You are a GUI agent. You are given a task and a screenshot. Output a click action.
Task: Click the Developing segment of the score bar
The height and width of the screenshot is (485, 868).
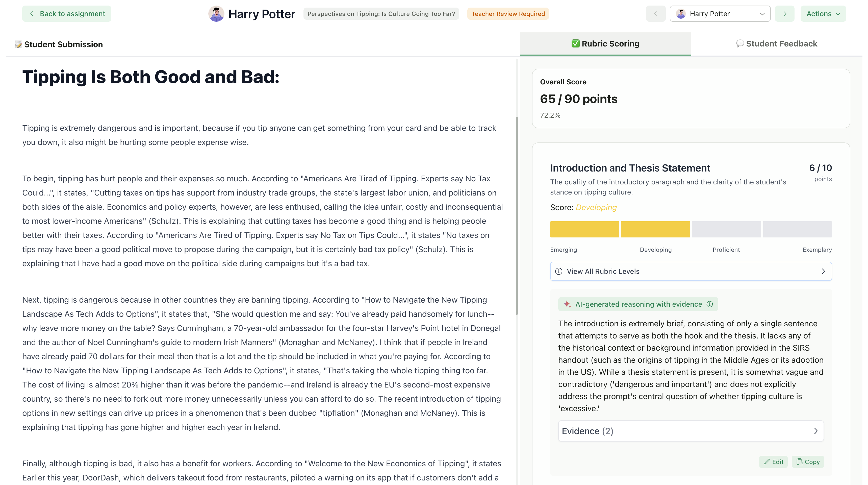(x=655, y=229)
